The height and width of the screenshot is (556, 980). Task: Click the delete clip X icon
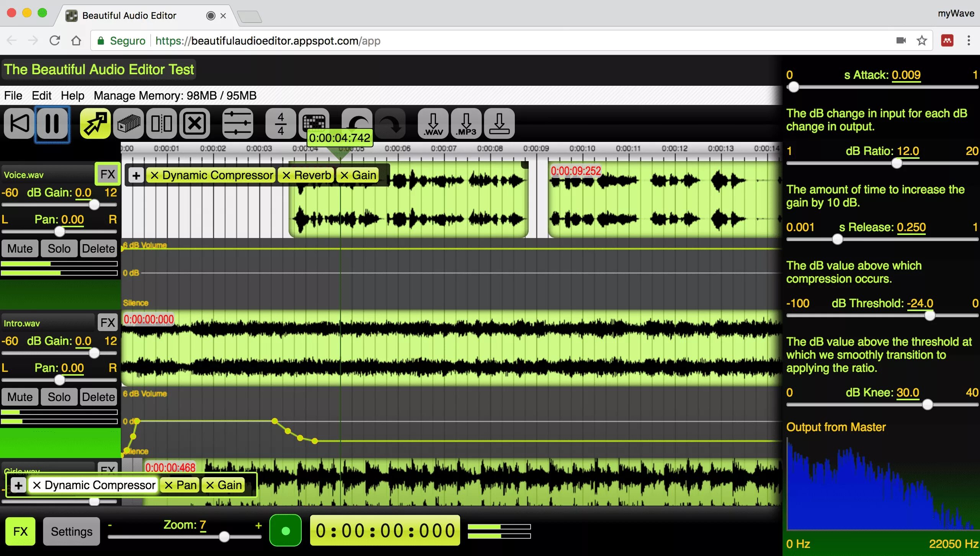194,124
